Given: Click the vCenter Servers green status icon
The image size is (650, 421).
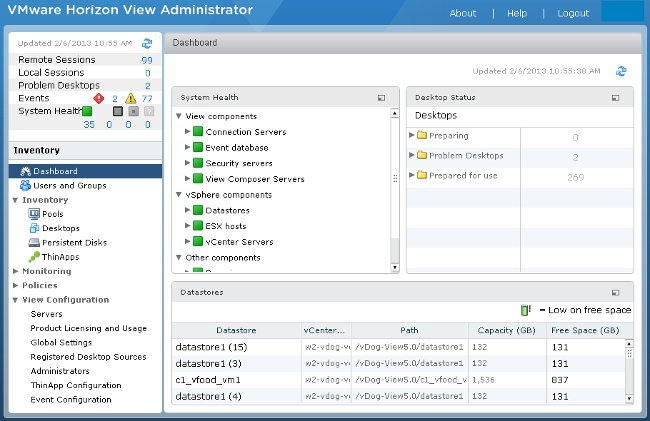Looking at the screenshot, I should pos(198,242).
